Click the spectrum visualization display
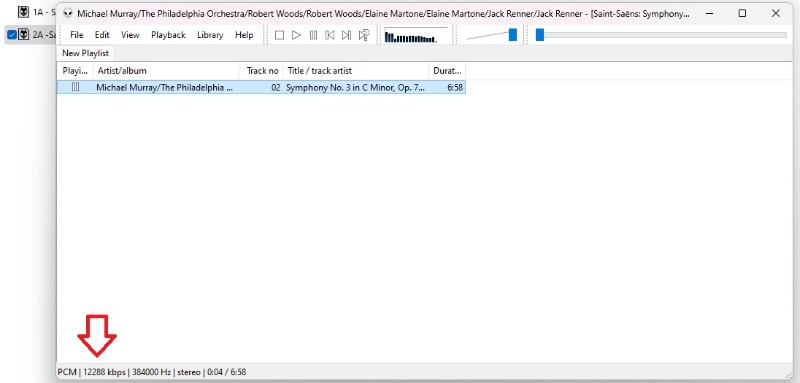The height and width of the screenshot is (383, 800). [416, 36]
